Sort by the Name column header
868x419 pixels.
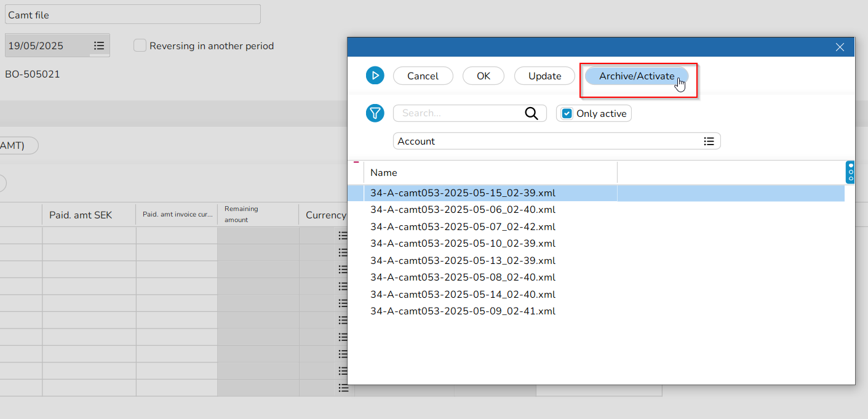point(490,173)
